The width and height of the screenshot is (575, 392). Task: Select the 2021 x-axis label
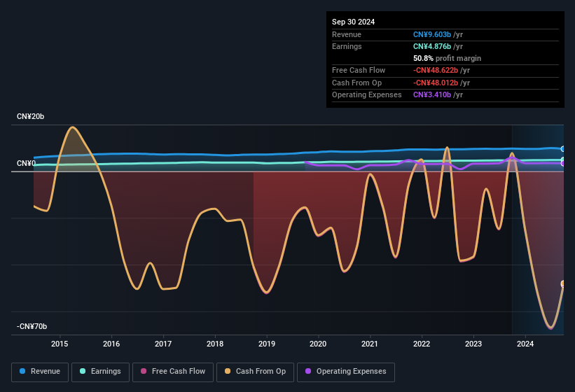point(370,344)
